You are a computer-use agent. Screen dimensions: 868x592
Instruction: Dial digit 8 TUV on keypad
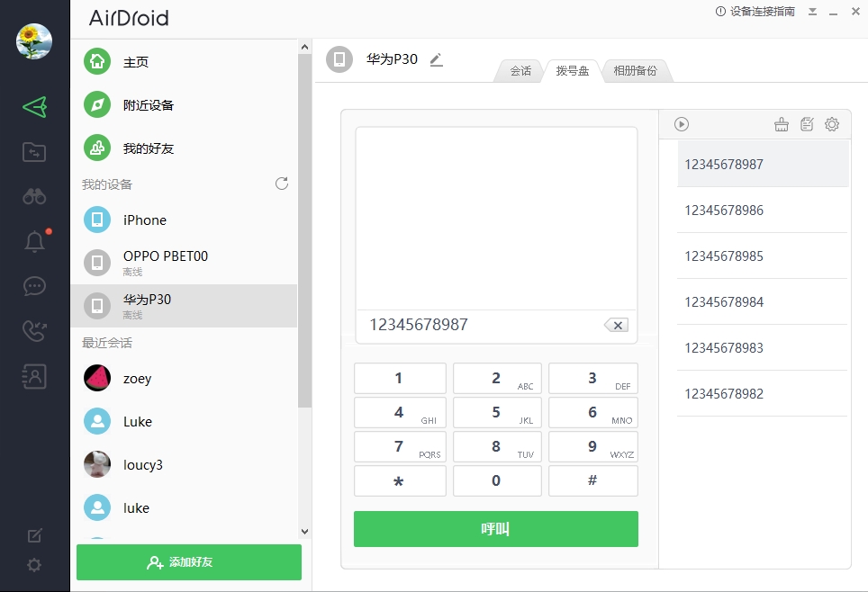(x=497, y=447)
